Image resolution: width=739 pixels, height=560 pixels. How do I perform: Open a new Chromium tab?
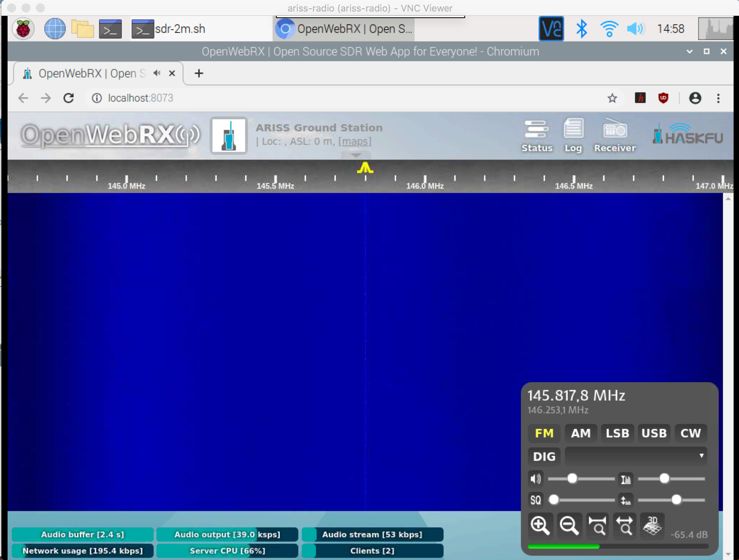pyautogui.click(x=199, y=73)
